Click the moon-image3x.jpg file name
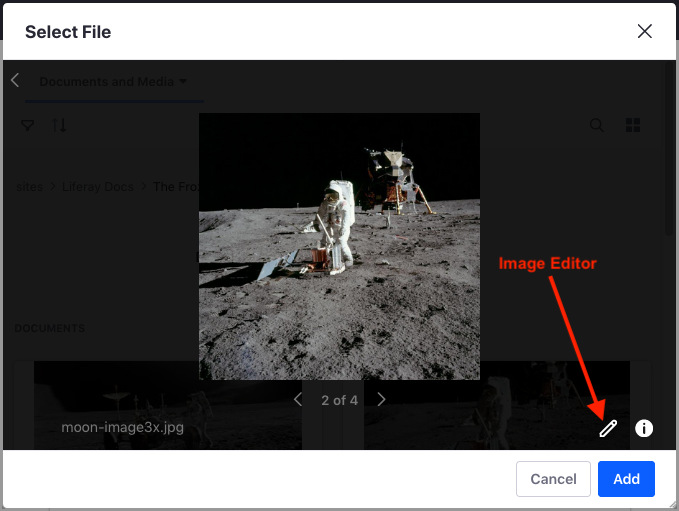 tap(123, 427)
